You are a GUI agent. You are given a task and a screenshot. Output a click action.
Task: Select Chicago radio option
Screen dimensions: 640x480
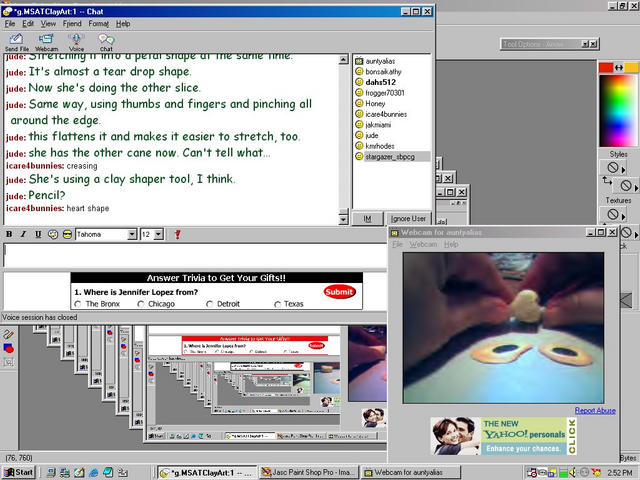click(x=141, y=304)
